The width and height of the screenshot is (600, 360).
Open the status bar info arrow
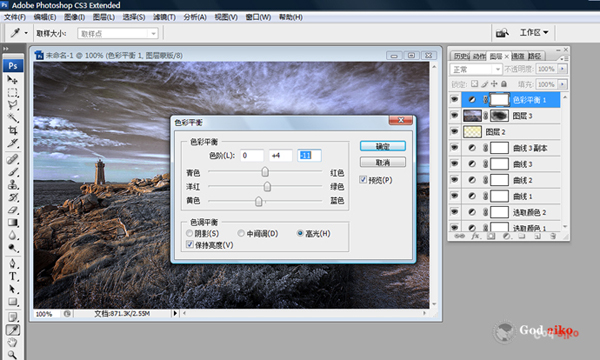[x=175, y=313]
